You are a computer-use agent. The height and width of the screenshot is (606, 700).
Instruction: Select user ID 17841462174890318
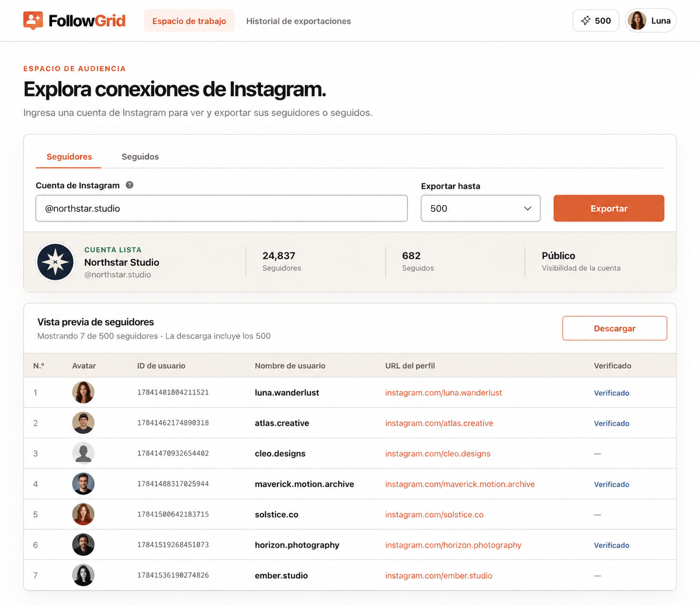[173, 423]
